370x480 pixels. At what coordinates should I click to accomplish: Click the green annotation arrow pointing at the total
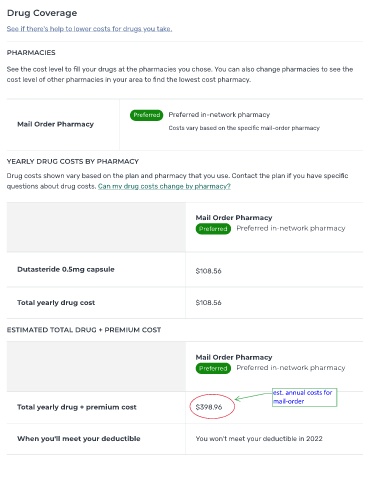(254, 396)
